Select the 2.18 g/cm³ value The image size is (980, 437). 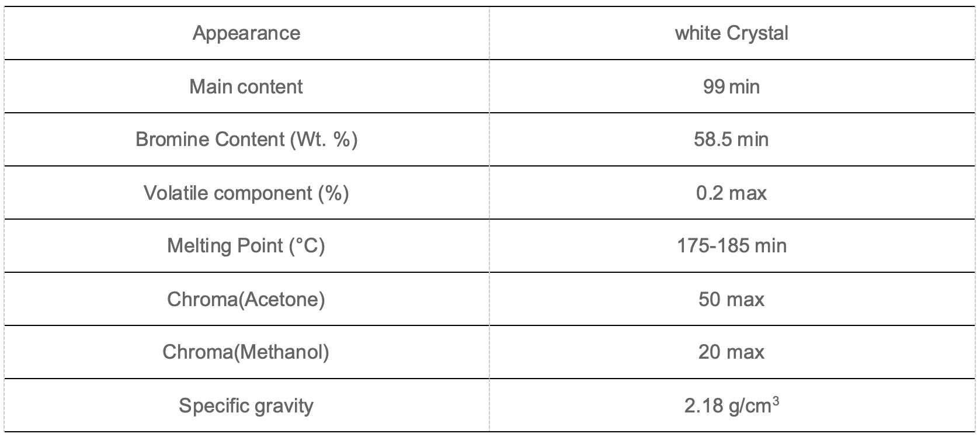731,405
